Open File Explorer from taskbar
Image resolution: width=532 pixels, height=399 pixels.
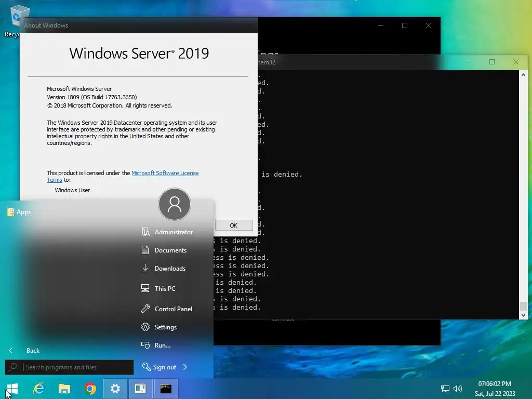pyautogui.click(x=64, y=389)
